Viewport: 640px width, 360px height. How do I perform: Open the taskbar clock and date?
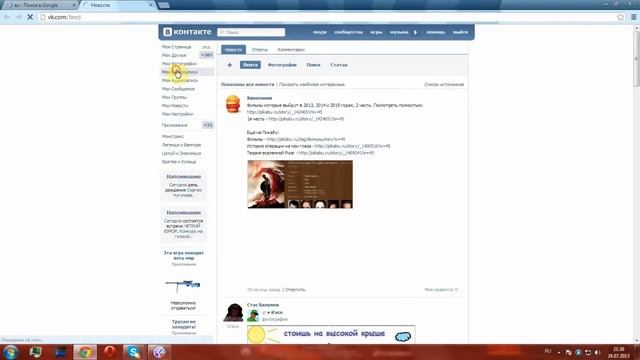click(619, 352)
